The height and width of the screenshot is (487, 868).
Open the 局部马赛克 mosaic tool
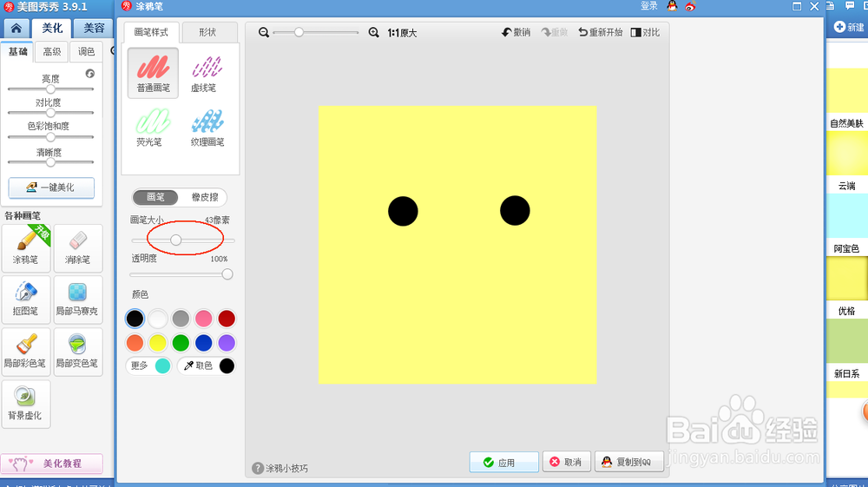pyautogui.click(x=78, y=299)
